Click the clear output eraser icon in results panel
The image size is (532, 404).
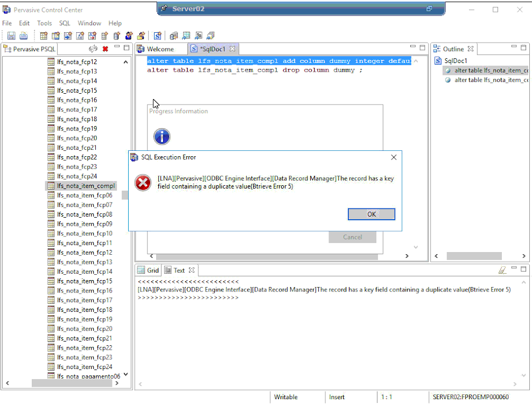point(502,270)
